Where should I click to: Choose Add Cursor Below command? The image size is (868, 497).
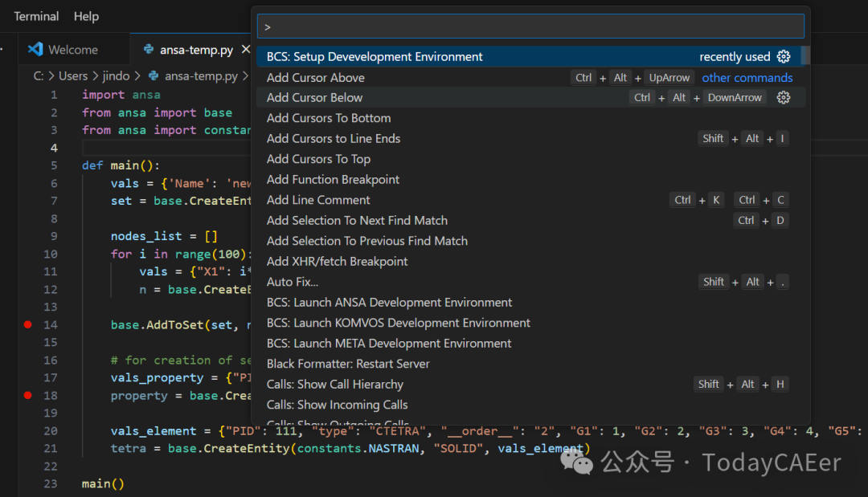click(x=529, y=97)
